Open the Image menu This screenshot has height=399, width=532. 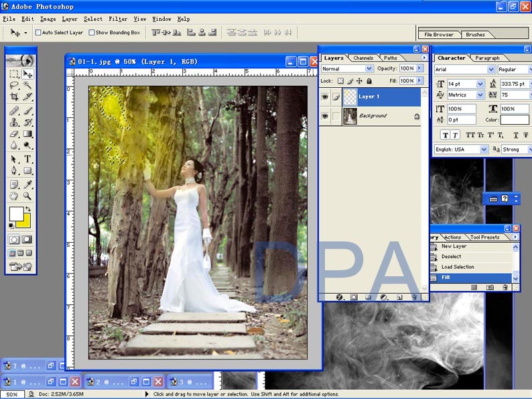[48, 19]
